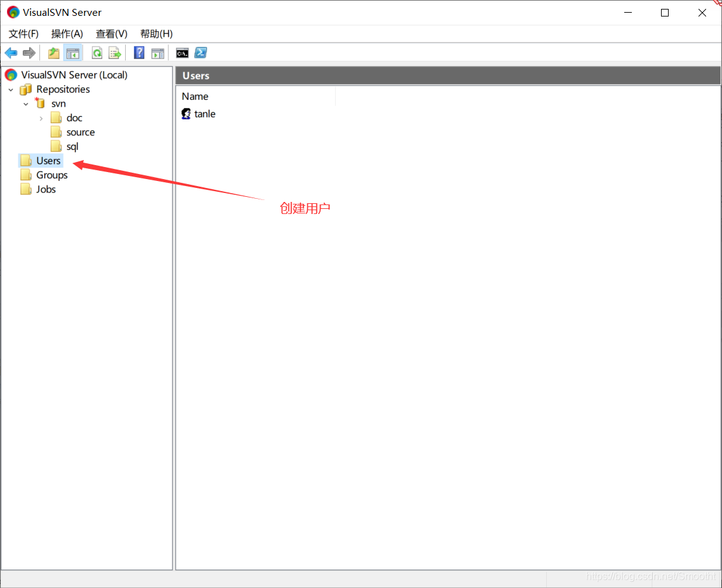This screenshot has height=588, width=722.
Task: Open Help with the question mark icon
Action: coord(139,53)
